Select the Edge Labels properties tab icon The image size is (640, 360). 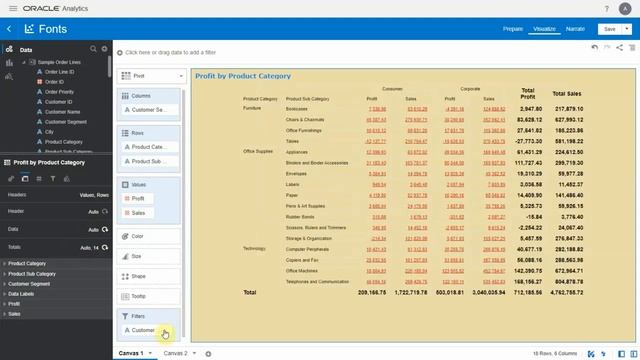coord(25,179)
